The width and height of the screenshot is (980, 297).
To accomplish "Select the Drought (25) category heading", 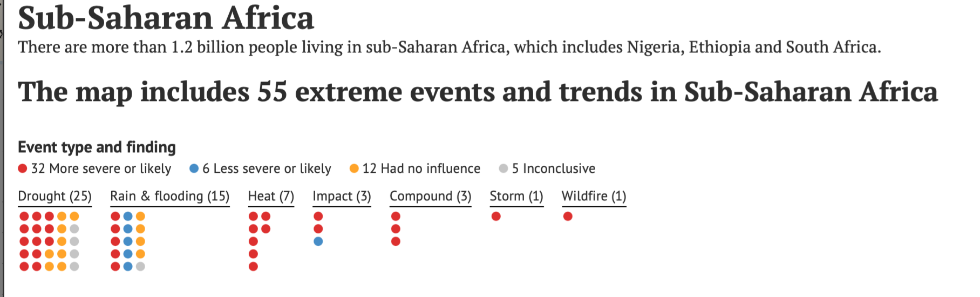I will (x=55, y=197).
